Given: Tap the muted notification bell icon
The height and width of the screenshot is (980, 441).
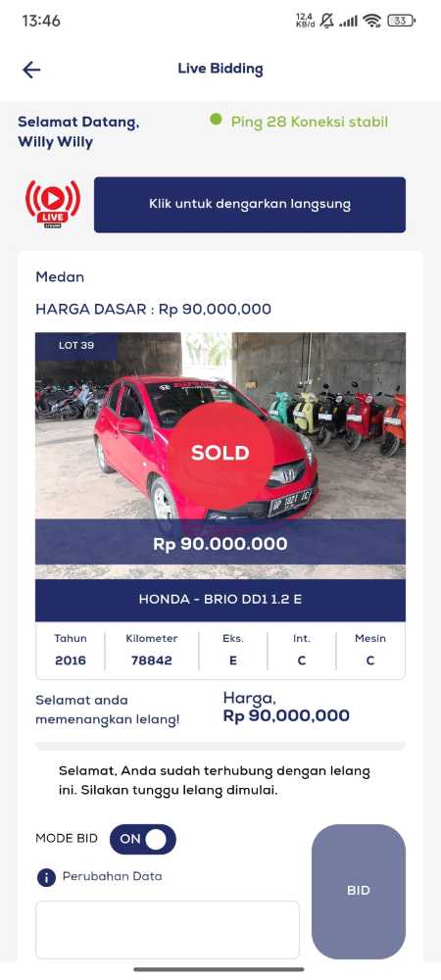Looking at the screenshot, I should pos(326,21).
